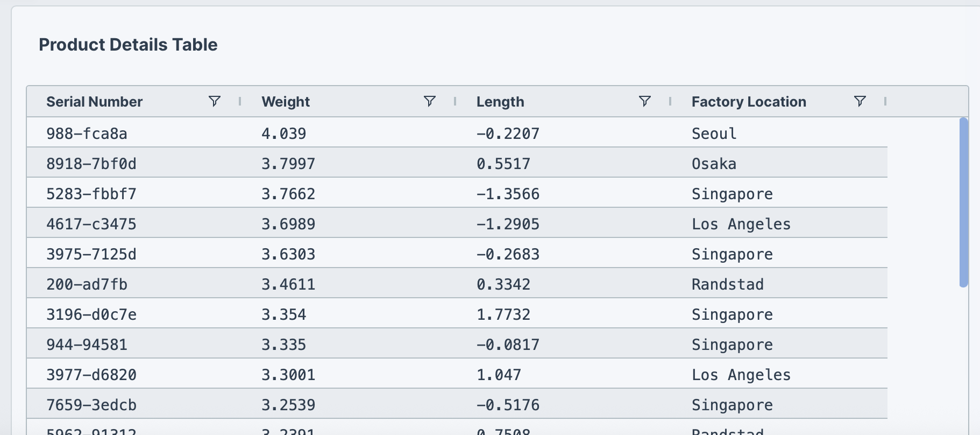
Task: Click weight value 3.7662
Action: [288, 194]
